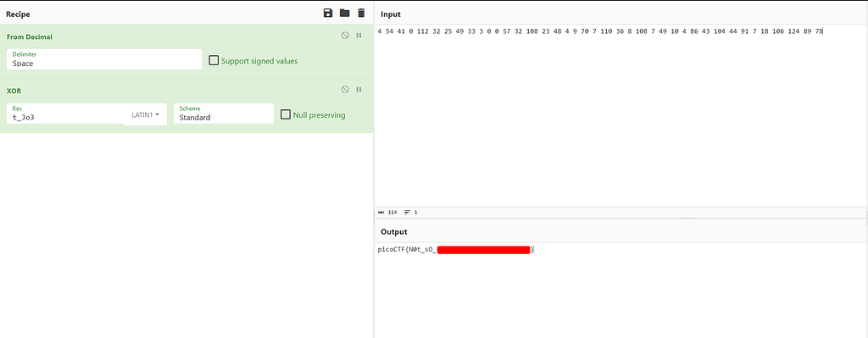Screen dimensions: 868x338
Task: Save the recipe with floppy disk icon
Action: pos(328,14)
